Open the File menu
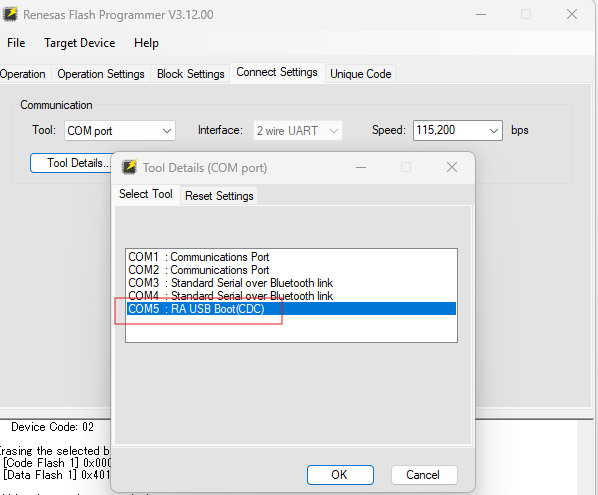 click(x=16, y=43)
